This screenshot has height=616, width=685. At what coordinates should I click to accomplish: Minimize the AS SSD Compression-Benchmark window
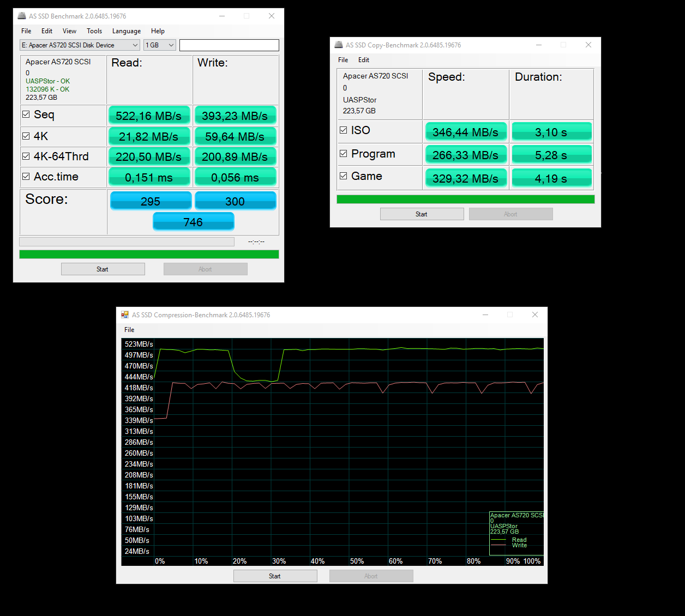[485, 315]
